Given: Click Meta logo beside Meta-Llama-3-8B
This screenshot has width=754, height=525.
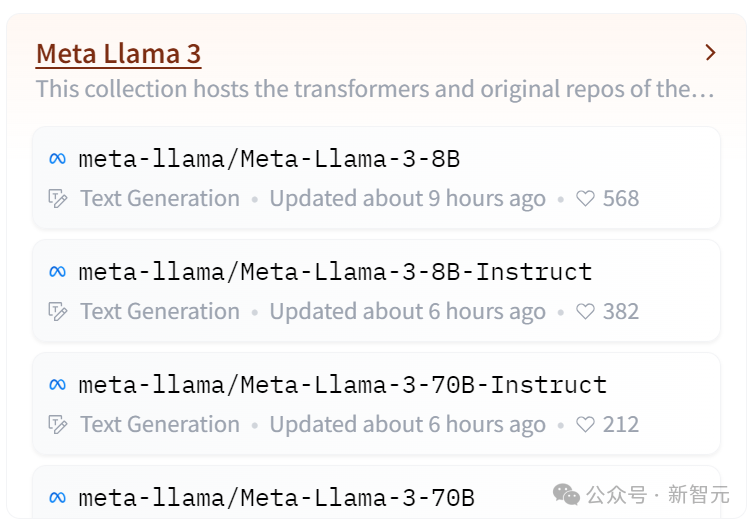Looking at the screenshot, I should click(58, 159).
